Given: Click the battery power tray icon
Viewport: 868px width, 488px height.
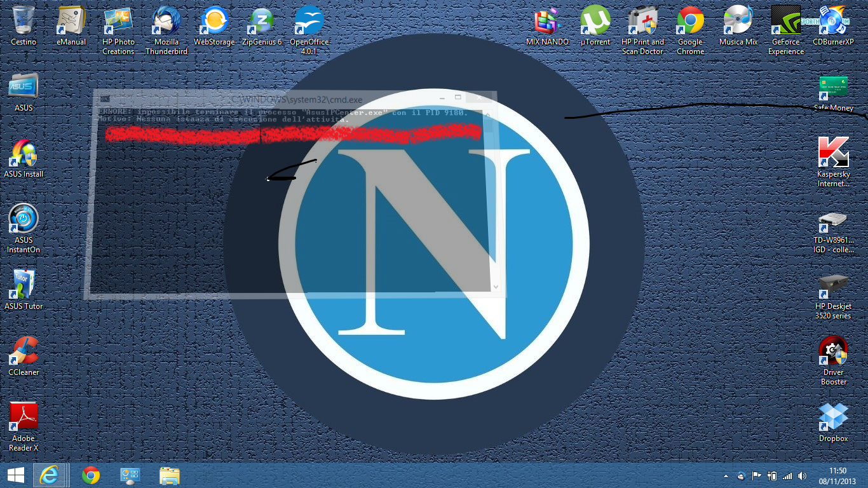Looking at the screenshot, I should tap(773, 475).
